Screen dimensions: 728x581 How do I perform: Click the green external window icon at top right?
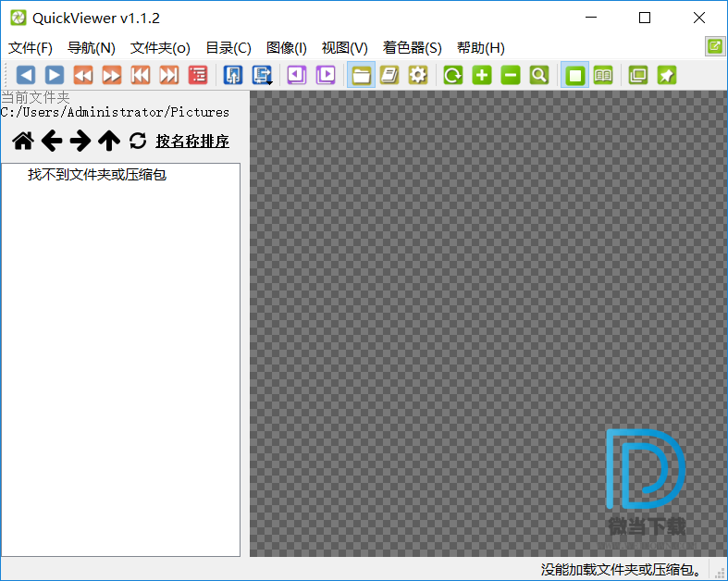tap(715, 46)
